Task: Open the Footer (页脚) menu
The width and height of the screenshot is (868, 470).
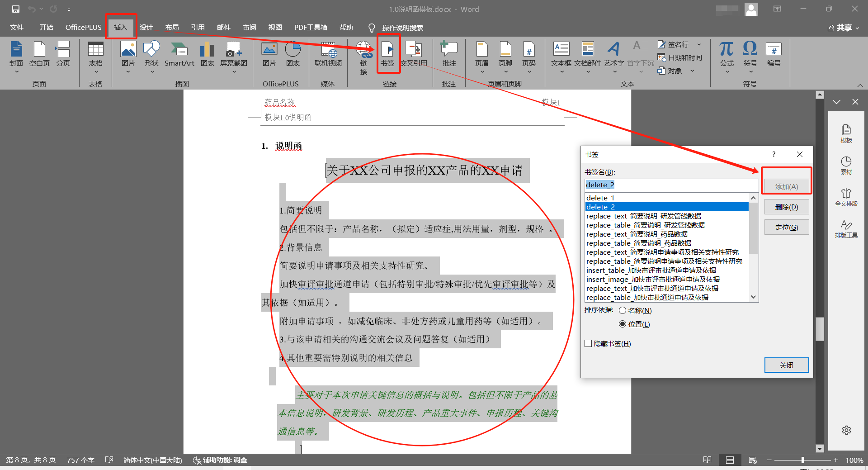Action: coord(505,57)
